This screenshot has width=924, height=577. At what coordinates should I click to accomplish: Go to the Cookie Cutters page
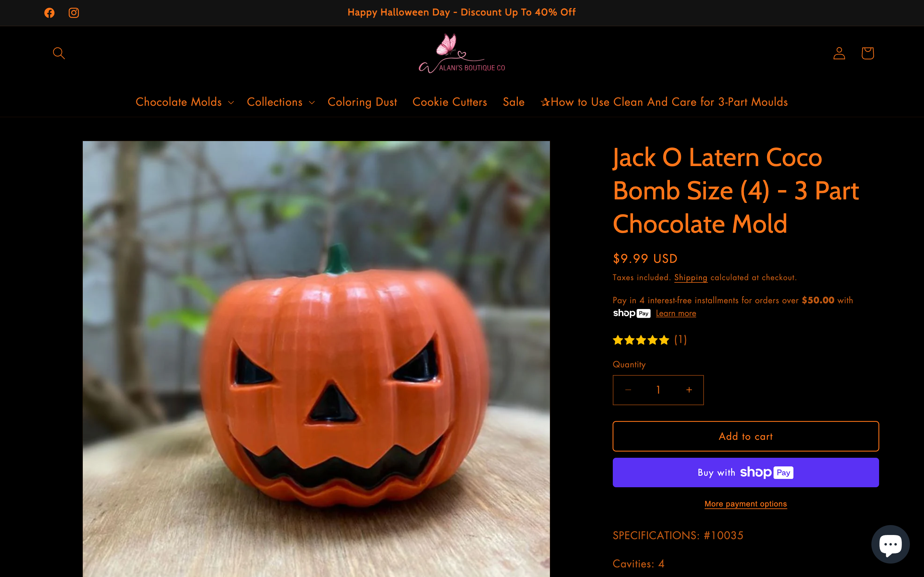(x=450, y=102)
